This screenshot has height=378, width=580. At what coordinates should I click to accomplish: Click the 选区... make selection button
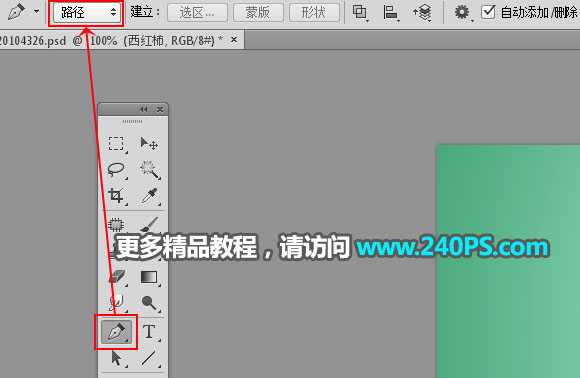(x=197, y=13)
